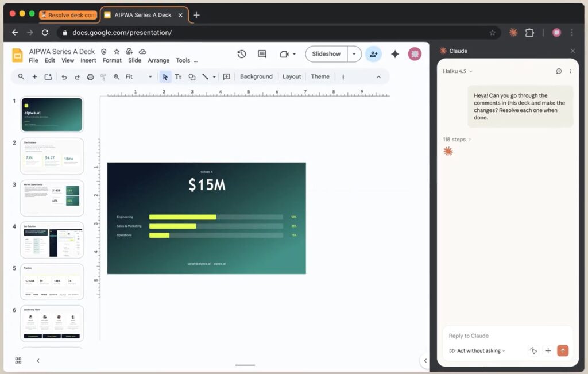
Task: Open the Arrange menu
Action: (x=158, y=60)
